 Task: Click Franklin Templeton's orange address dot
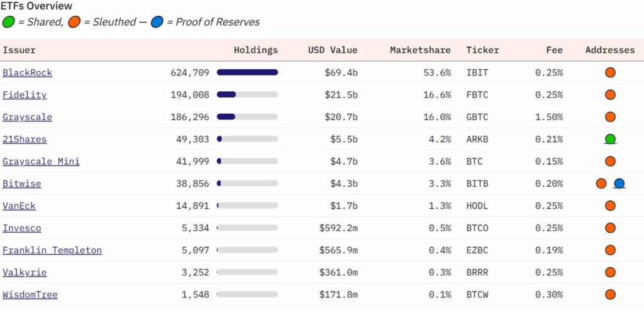(610, 250)
